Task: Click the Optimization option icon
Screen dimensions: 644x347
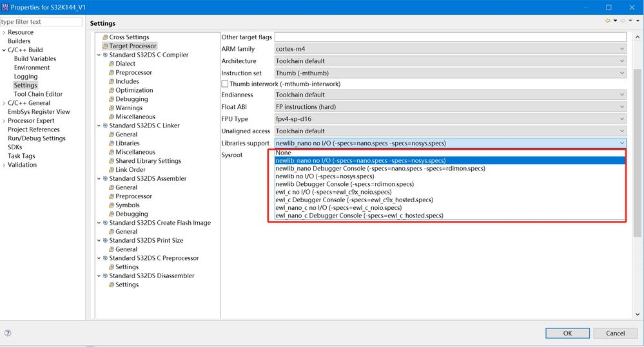Action: pyautogui.click(x=112, y=90)
